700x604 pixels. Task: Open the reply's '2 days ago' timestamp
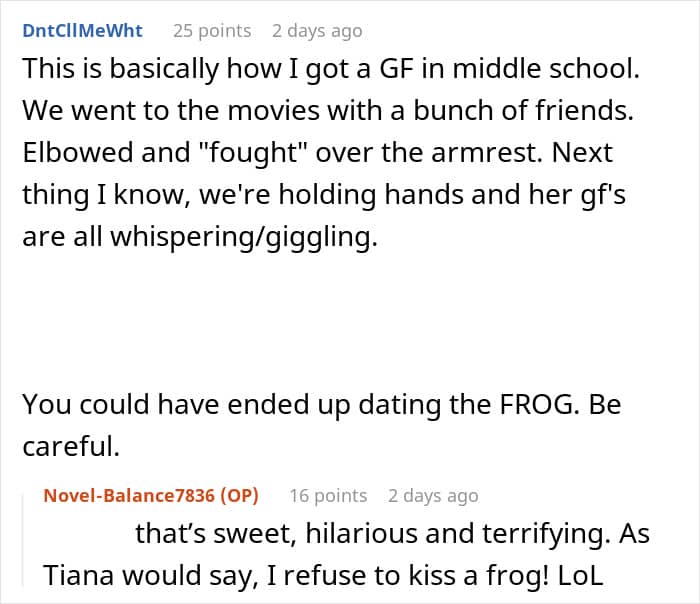tap(433, 495)
